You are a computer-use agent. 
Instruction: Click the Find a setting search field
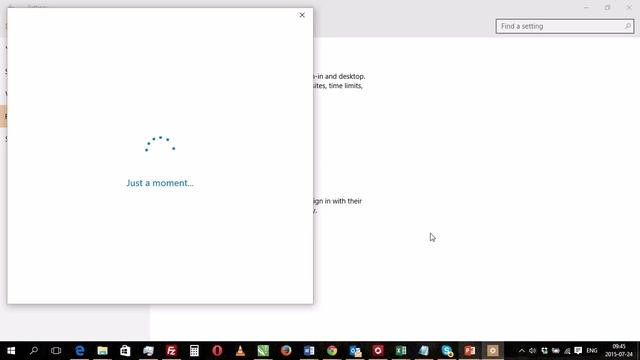point(564,26)
